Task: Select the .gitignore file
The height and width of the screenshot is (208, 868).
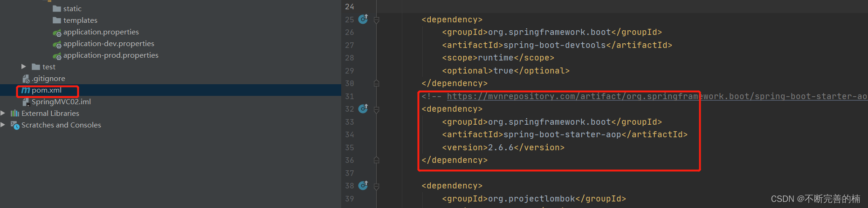Action: pyautogui.click(x=48, y=79)
